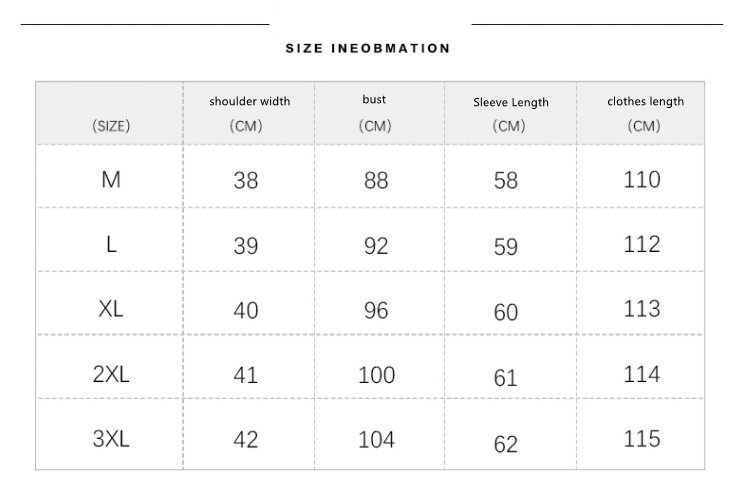Click the 'clothes length' column header
The height and width of the screenshot is (479, 733).
(645, 101)
